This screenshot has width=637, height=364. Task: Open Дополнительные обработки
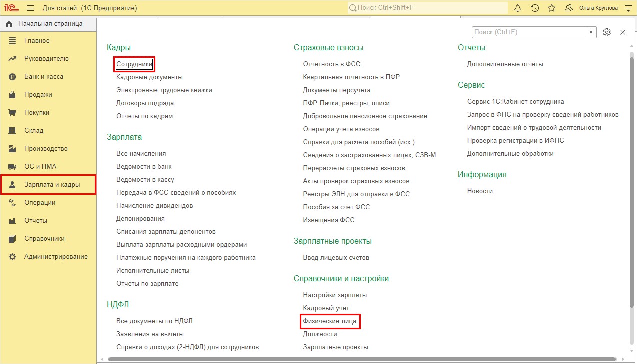pos(510,154)
